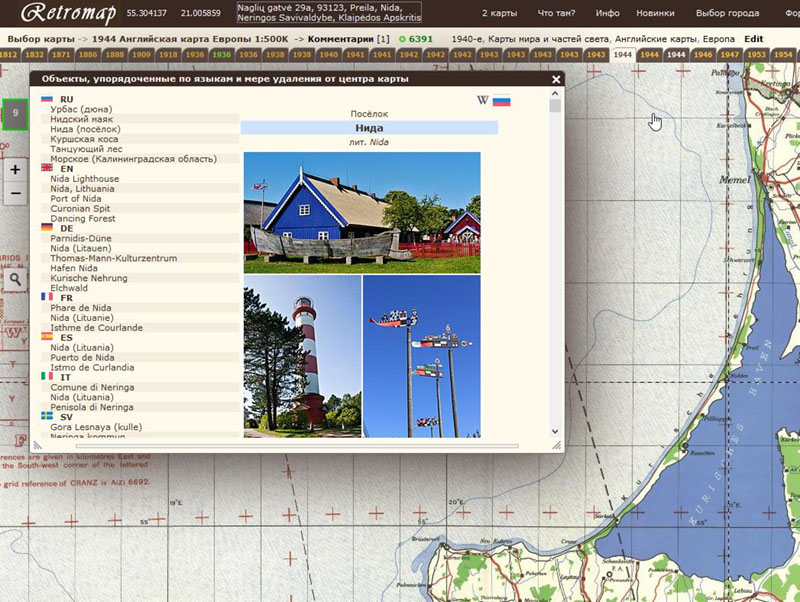The width and height of the screenshot is (800, 602).
Task: Select Nida Lighthouse in the EN list
Action: (x=85, y=179)
